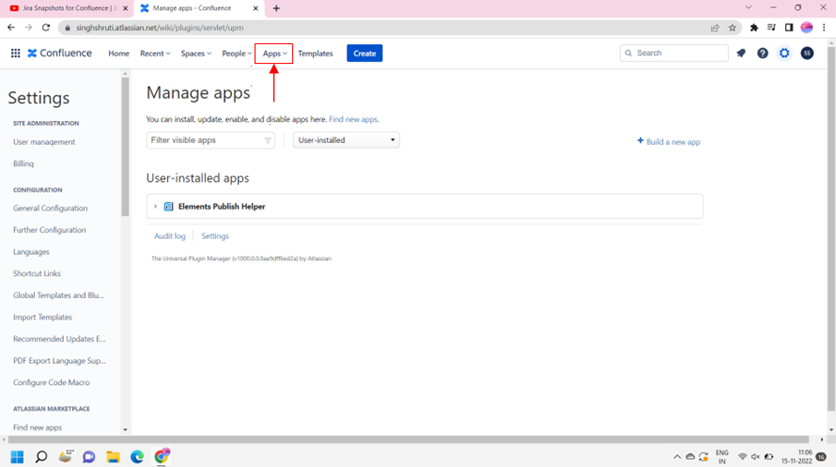The image size is (836, 467).
Task: Expand the Recent dropdown menu
Action: coord(155,53)
